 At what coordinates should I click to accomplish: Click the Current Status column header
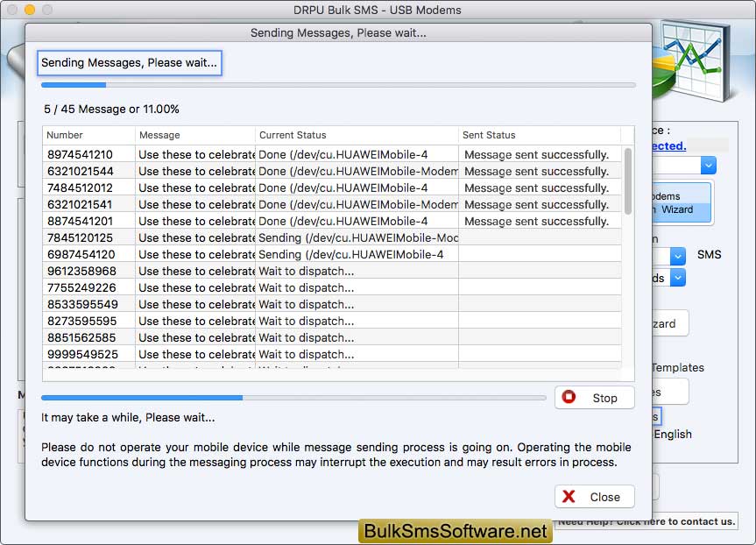(x=357, y=135)
